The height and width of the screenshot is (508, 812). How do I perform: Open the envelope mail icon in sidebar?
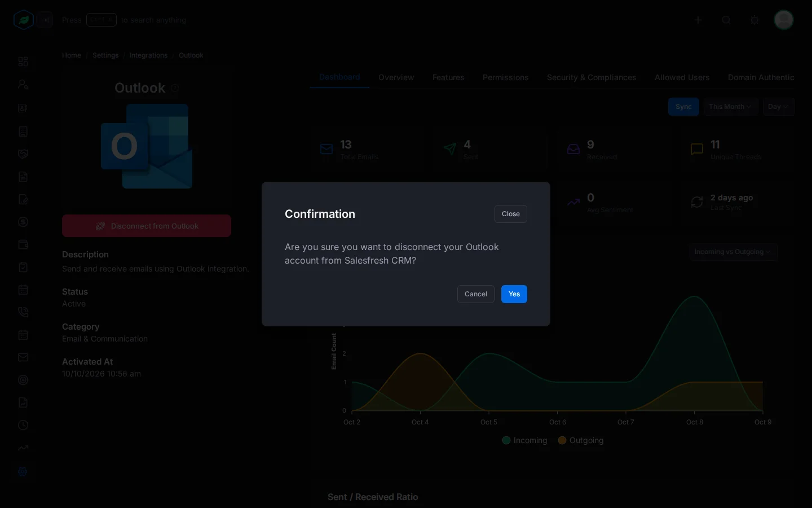pos(23,357)
